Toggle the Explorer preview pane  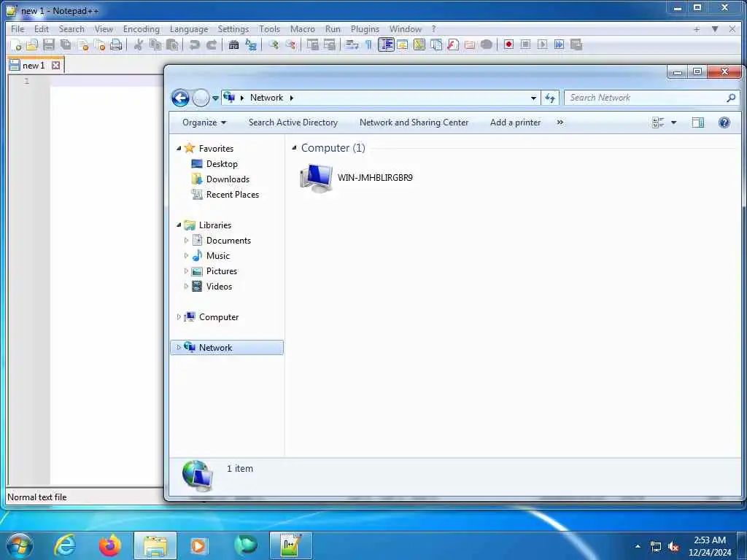[x=698, y=122]
